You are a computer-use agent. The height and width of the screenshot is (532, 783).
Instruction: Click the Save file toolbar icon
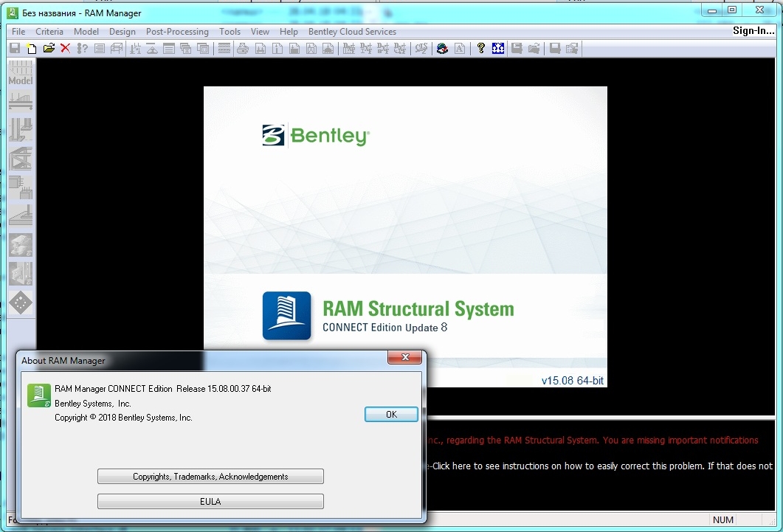click(15, 49)
